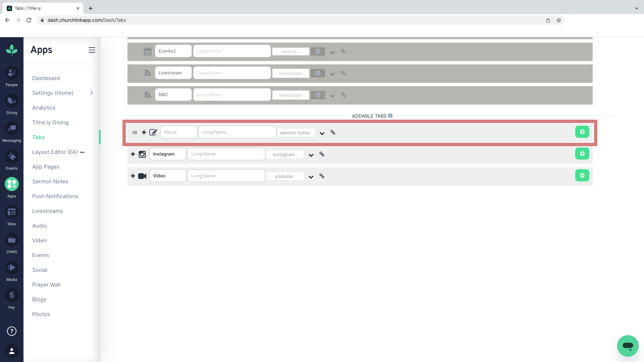Open the Events icon in dark sidebar
Screen dimensions: 644x362
pyautogui.click(x=12, y=156)
